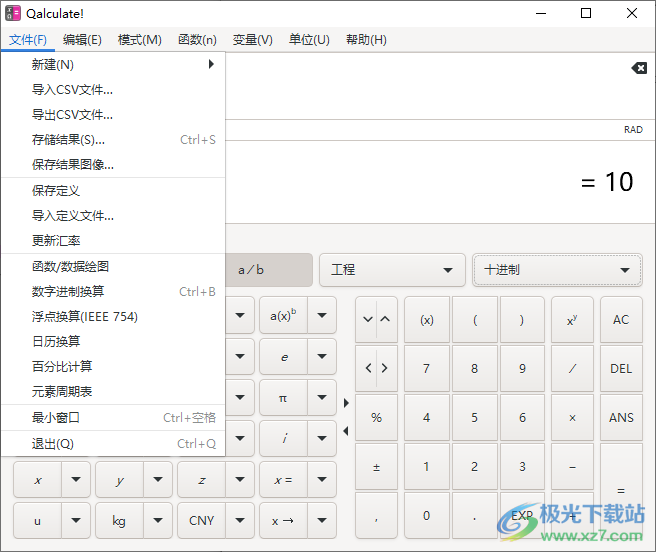Screen dimensions: 656x552
Task: Open the 单位(U) menu
Action: (309, 40)
